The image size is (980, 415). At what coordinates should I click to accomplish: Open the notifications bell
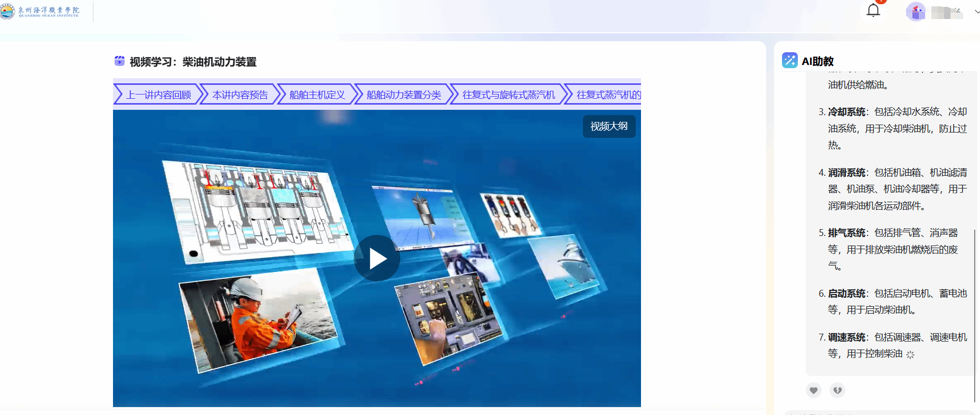coord(873,11)
